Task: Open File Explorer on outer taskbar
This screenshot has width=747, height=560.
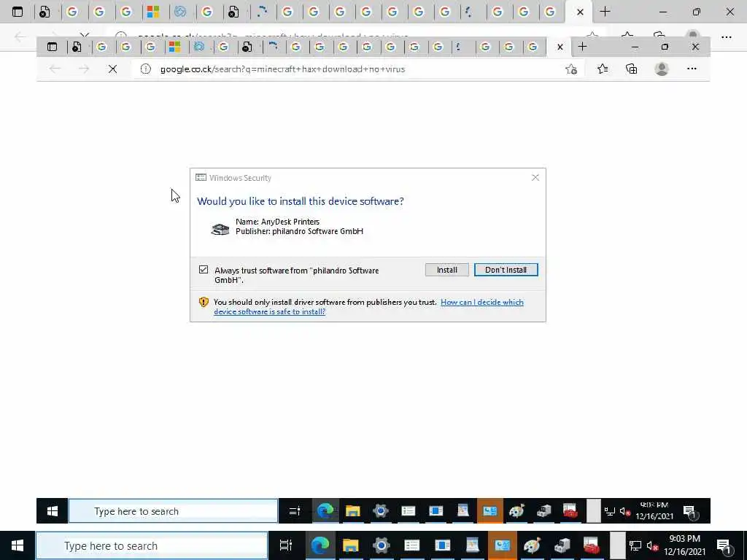Action: (350, 545)
